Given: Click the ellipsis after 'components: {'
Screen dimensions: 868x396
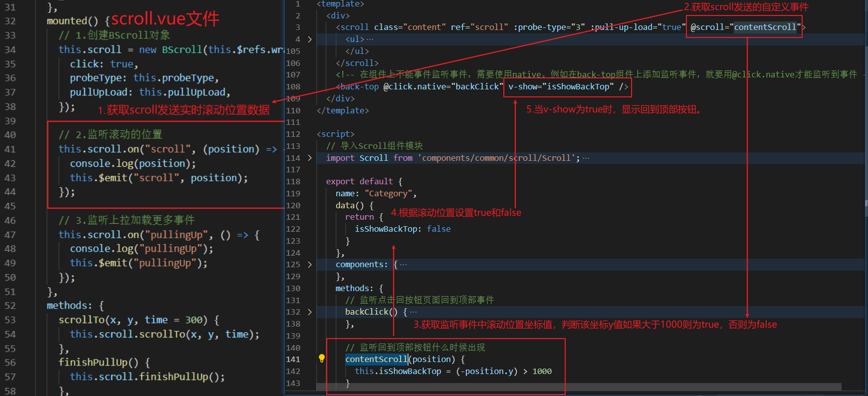Looking at the screenshot, I should [404, 265].
